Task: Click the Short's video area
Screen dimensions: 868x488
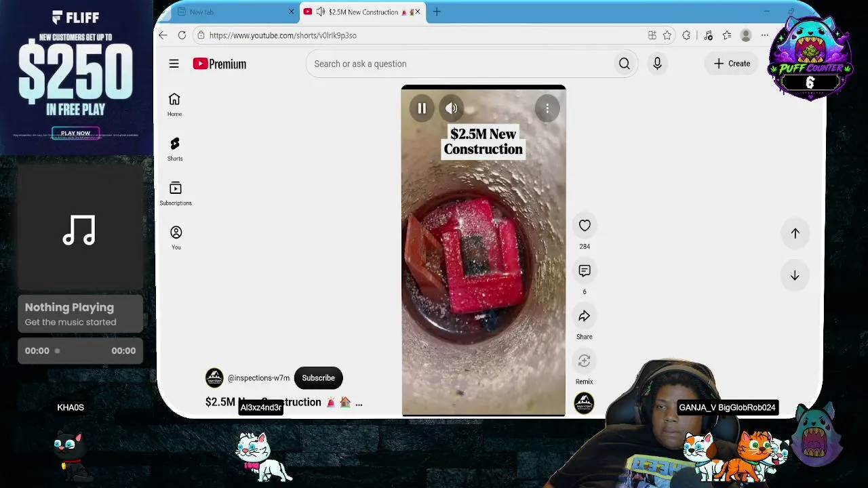Action: 484,251
